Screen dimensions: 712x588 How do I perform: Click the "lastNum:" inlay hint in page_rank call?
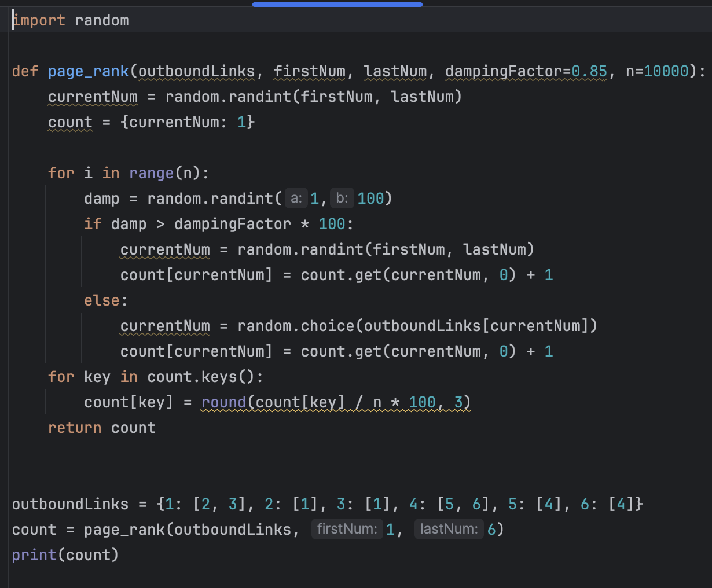[449, 529]
